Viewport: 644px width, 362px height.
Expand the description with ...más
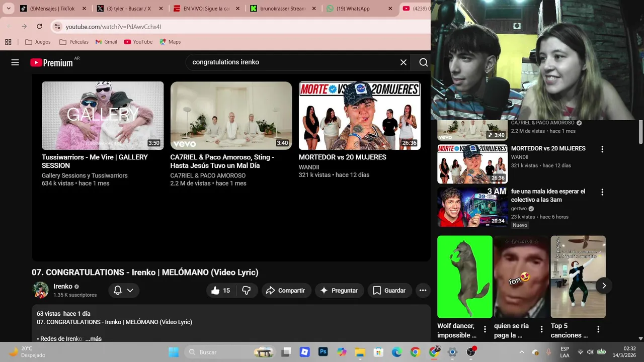pyautogui.click(x=94, y=338)
